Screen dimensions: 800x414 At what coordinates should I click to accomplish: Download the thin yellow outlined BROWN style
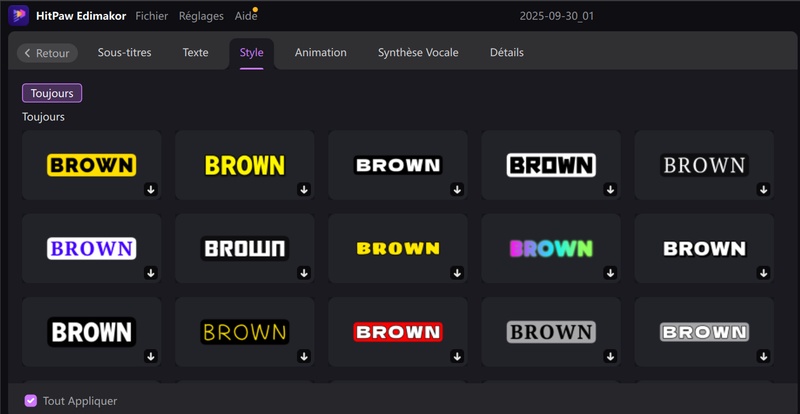(303, 355)
